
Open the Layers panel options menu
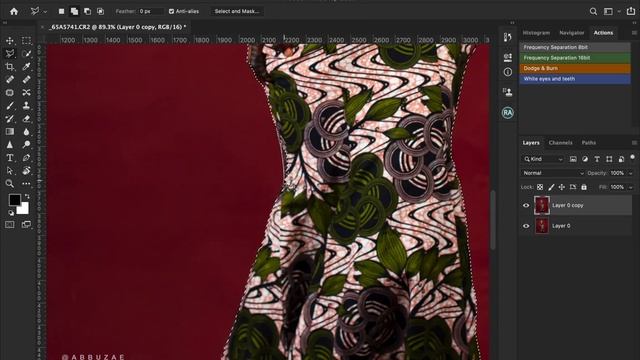pos(634,143)
